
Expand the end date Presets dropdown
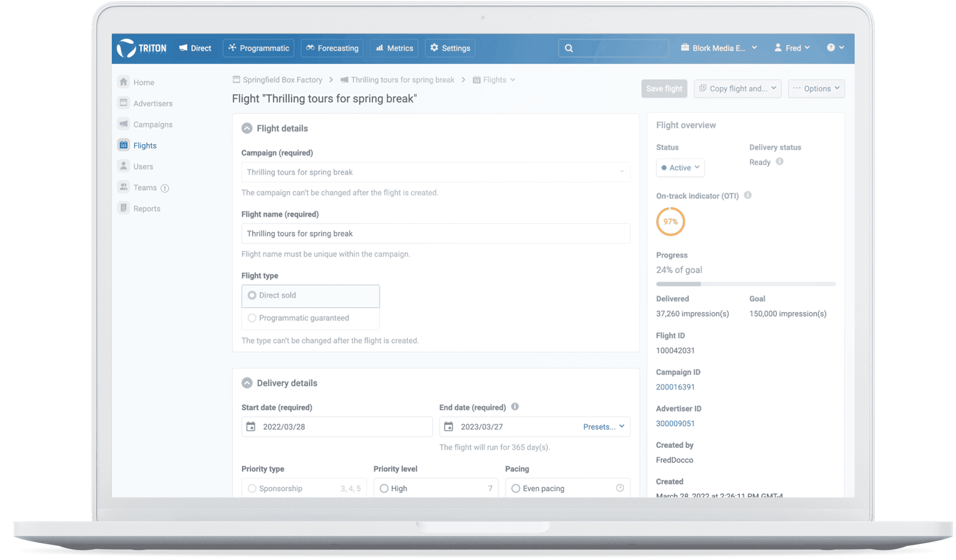pyautogui.click(x=603, y=427)
